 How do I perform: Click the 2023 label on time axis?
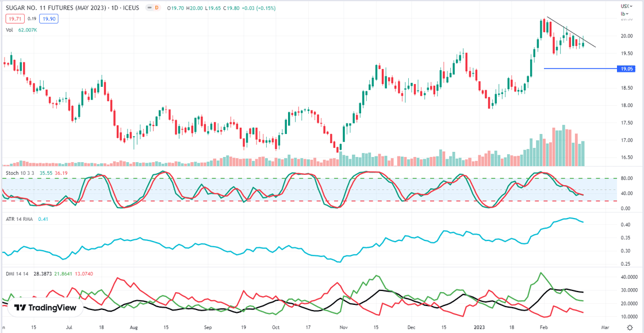coord(480,328)
